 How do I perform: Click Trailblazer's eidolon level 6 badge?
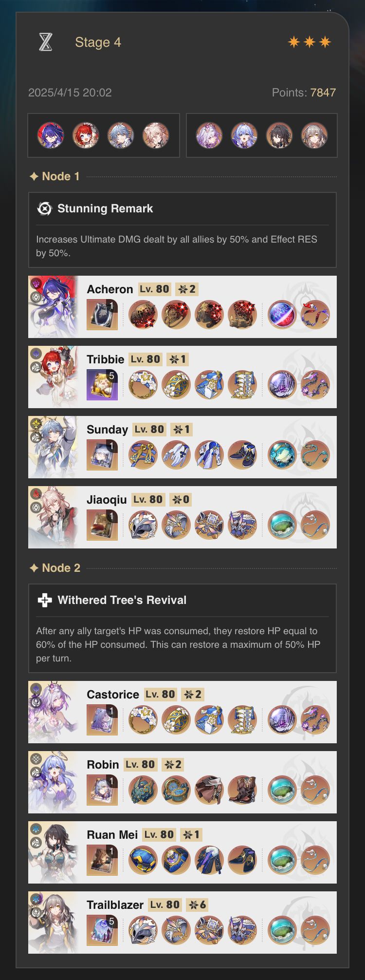coord(198,905)
